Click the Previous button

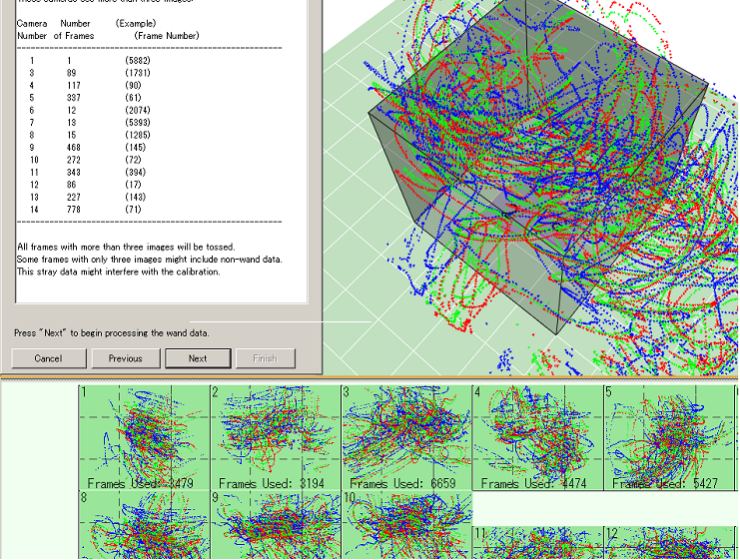[x=126, y=358]
